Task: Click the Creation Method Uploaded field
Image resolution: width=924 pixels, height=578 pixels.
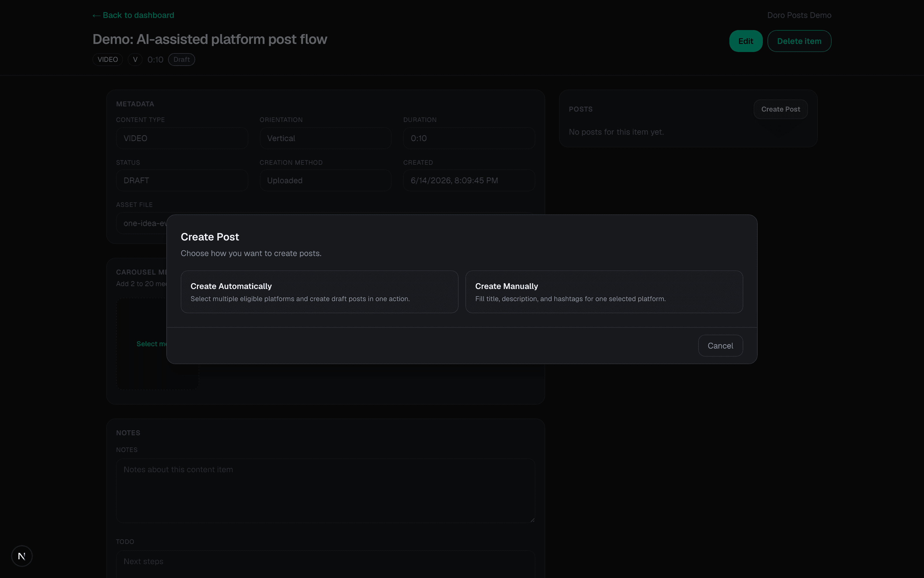Action: click(325, 180)
